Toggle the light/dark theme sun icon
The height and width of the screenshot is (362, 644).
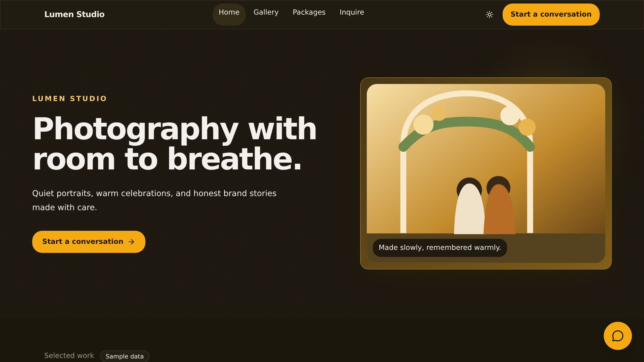click(489, 15)
